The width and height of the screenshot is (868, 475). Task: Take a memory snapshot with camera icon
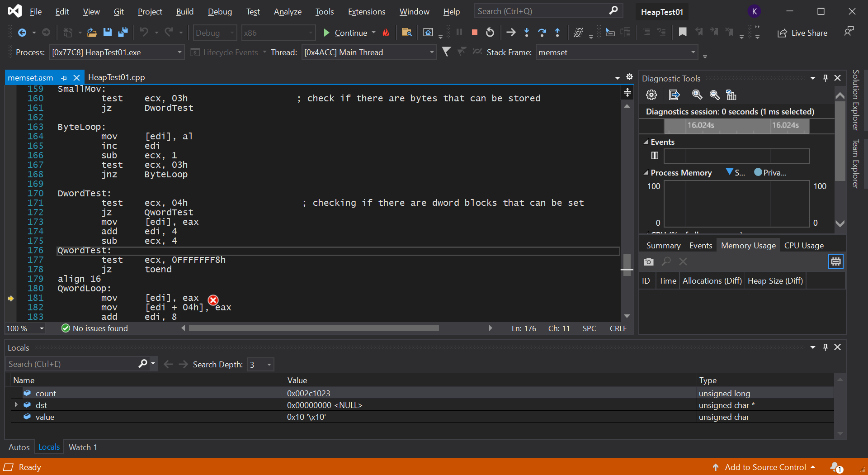649,262
